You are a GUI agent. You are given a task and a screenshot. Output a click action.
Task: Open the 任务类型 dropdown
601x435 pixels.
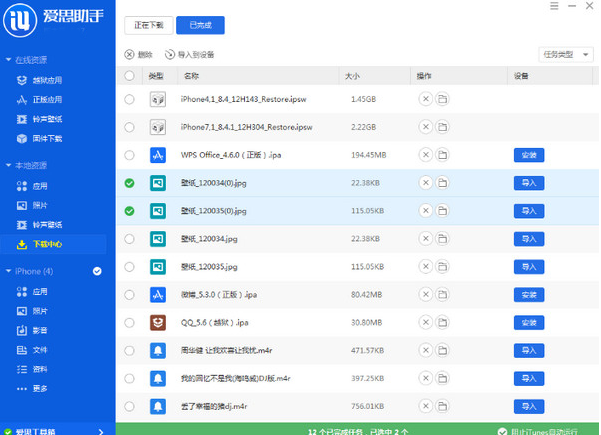tap(565, 54)
